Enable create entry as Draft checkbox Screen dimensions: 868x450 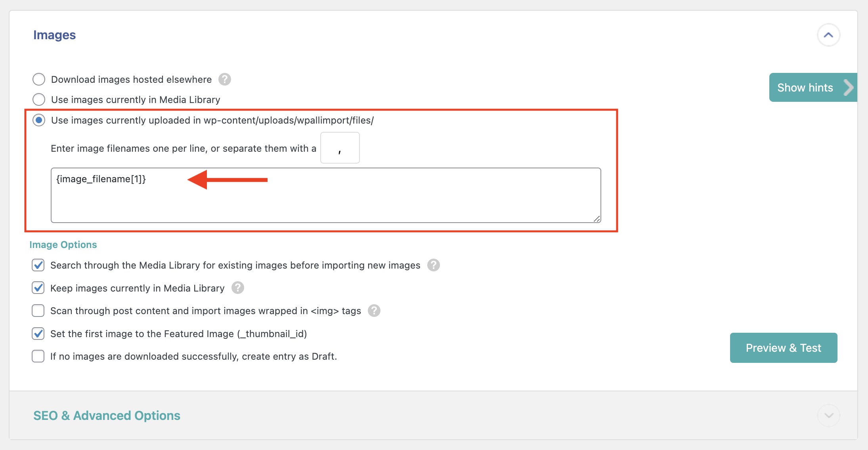38,356
